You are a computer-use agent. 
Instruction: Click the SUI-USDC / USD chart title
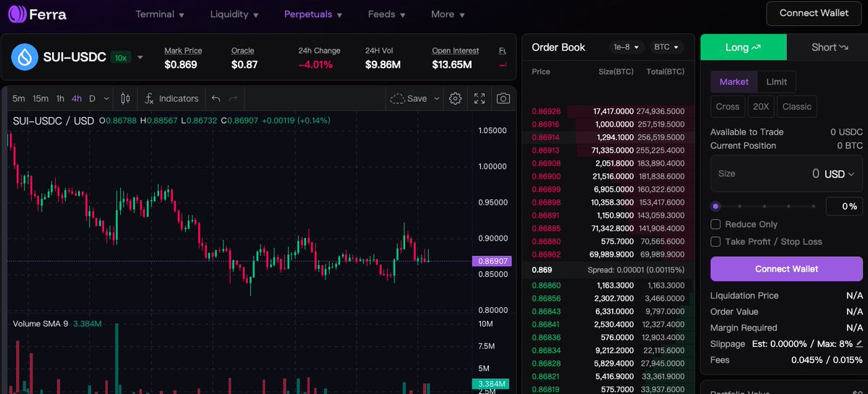coord(54,121)
